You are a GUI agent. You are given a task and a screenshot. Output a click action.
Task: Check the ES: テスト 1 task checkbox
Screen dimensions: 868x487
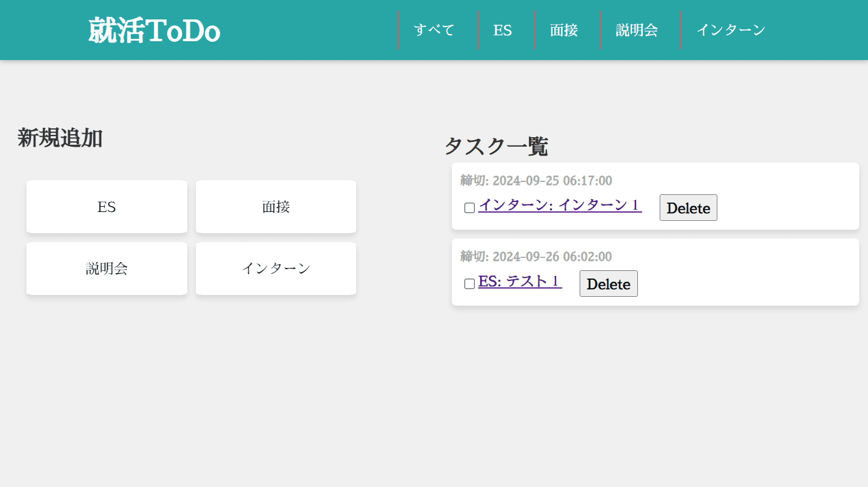coord(470,284)
